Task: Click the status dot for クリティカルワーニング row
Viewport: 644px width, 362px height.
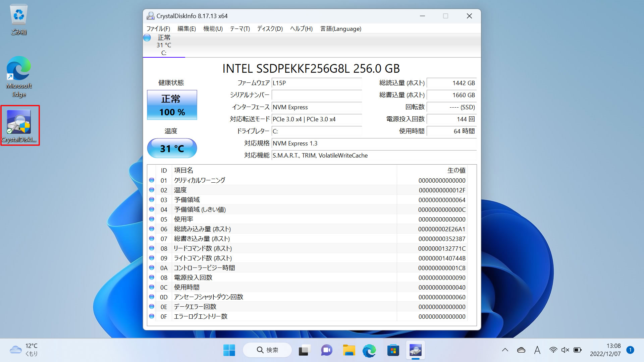Action: tap(152, 180)
